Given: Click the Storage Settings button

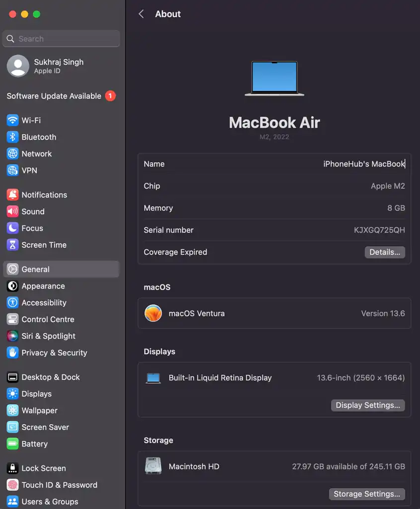Looking at the screenshot, I should point(366,494).
